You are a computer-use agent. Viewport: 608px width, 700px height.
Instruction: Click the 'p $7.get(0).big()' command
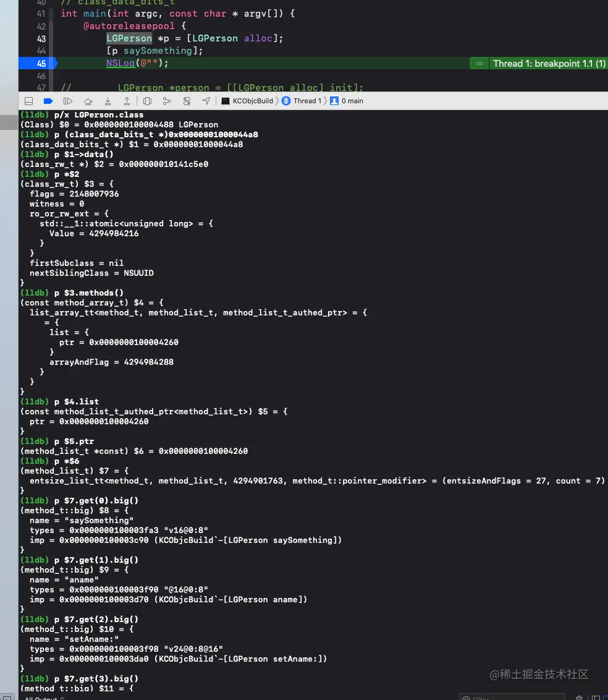(96, 500)
